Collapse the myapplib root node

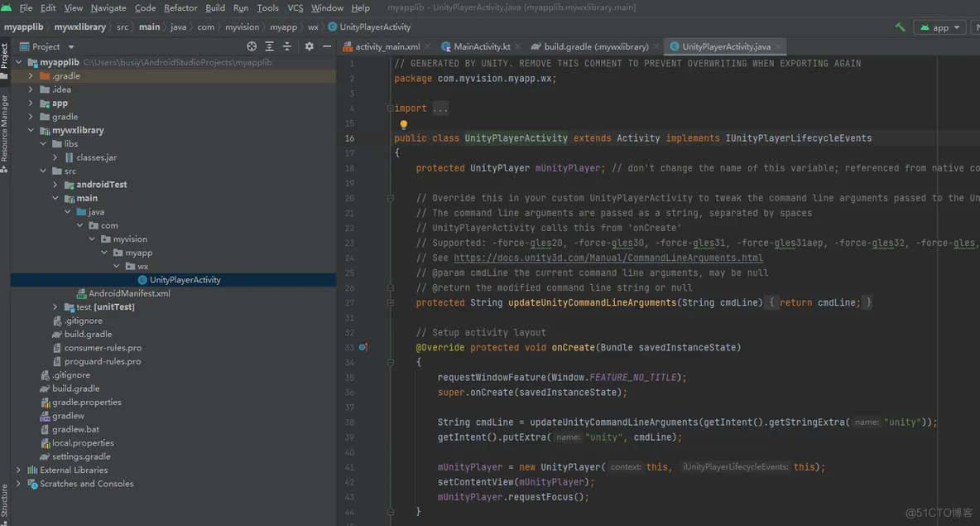(19, 62)
